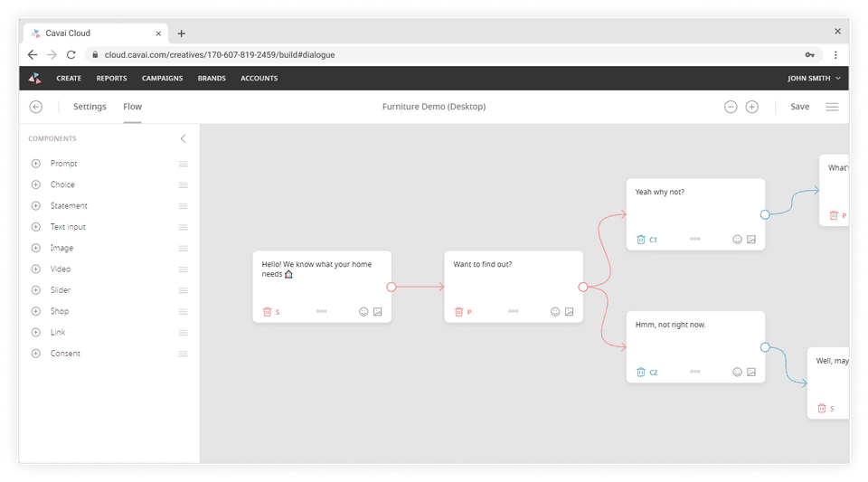868x482 pixels.
Task: Grab the Choice row drag handle
Action: pyautogui.click(x=184, y=184)
